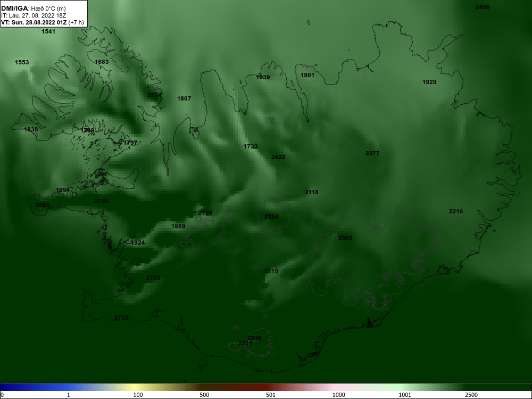Click the map value 2704

point(205,213)
